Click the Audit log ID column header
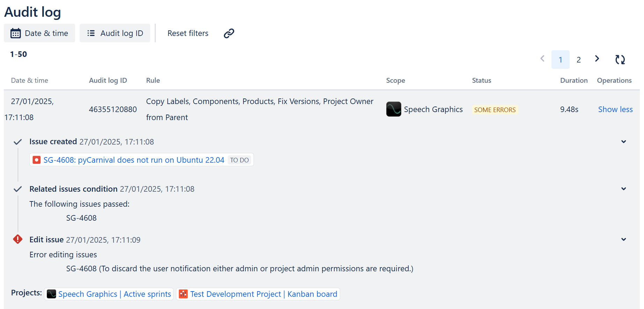 pos(108,80)
